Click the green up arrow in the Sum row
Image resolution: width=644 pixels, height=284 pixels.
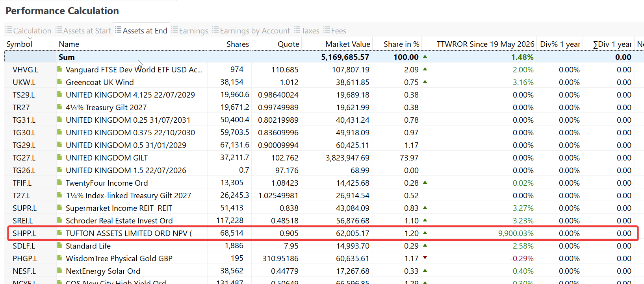tap(425, 57)
